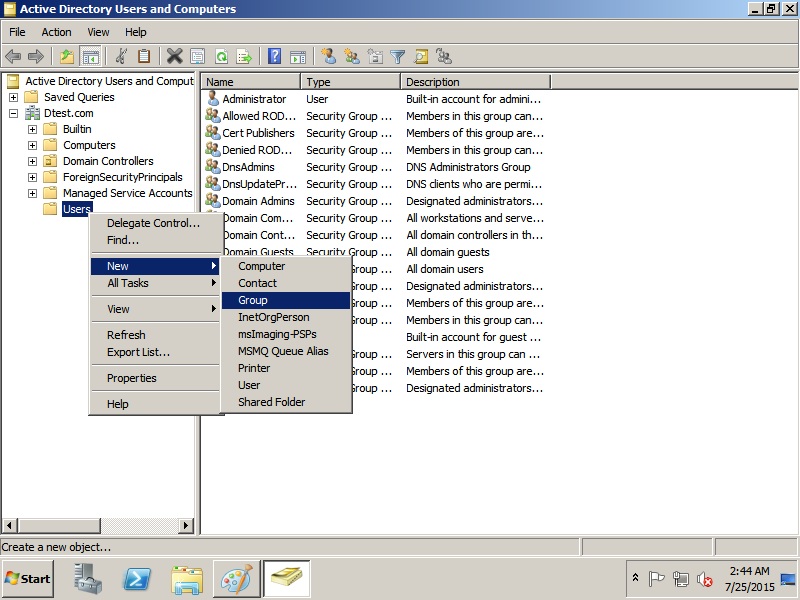
Task: Select the Administrator user entry
Action: (253, 99)
